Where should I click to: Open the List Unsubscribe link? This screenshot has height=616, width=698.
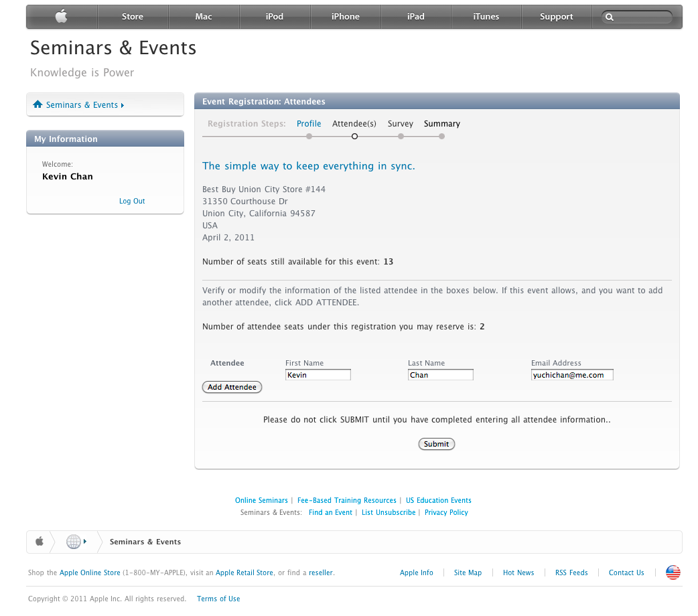389,512
